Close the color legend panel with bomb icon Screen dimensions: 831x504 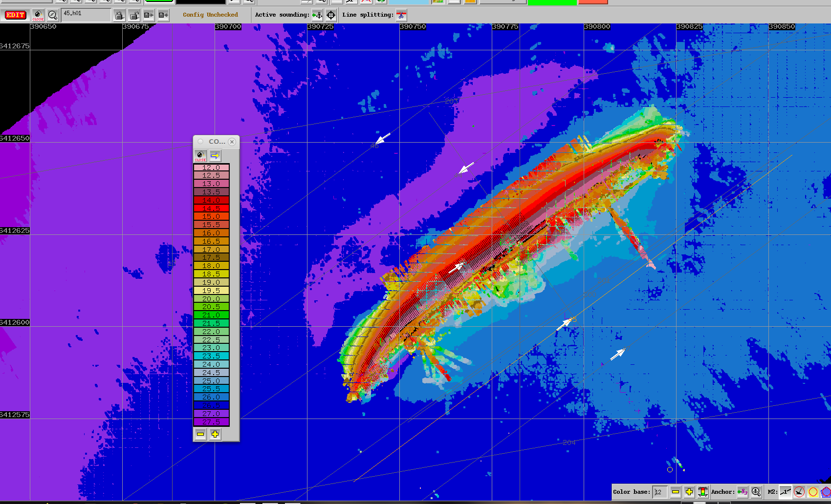[x=200, y=156]
